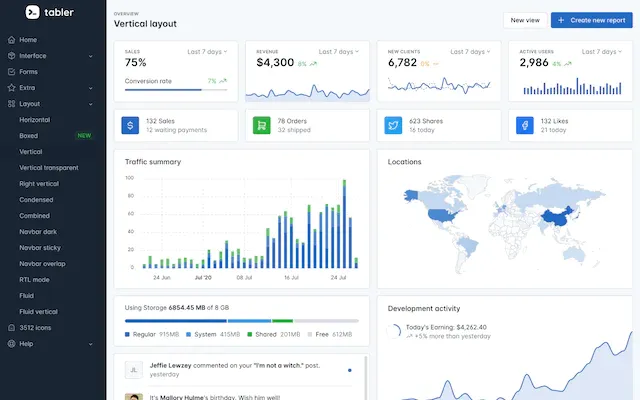Select Fluid layout
The image size is (640, 400).
pyautogui.click(x=27, y=296)
